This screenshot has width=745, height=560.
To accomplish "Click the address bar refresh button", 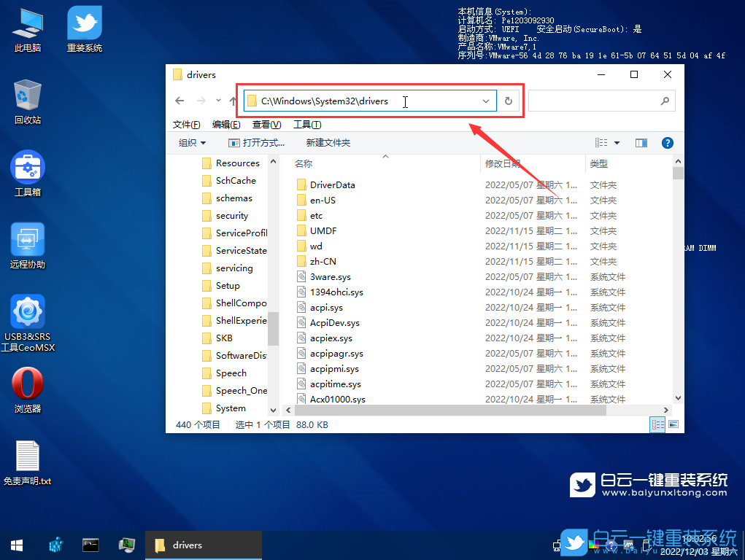I will click(x=508, y=101).
